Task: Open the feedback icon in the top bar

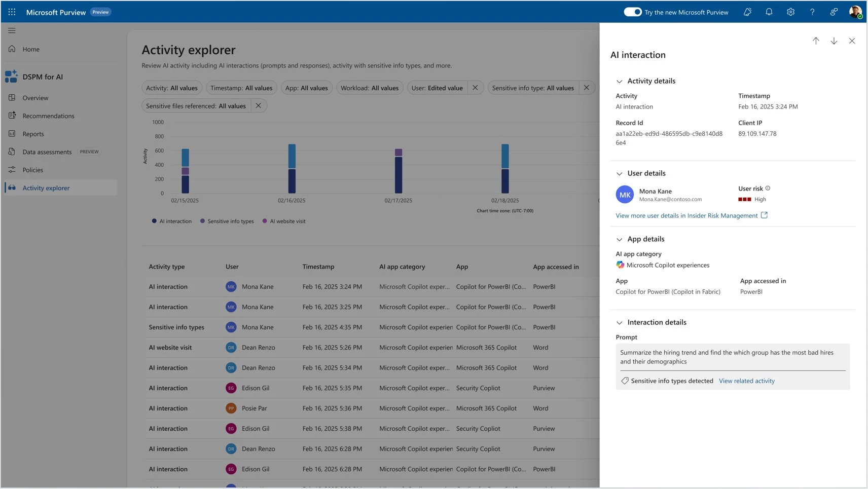Action: 834,12
